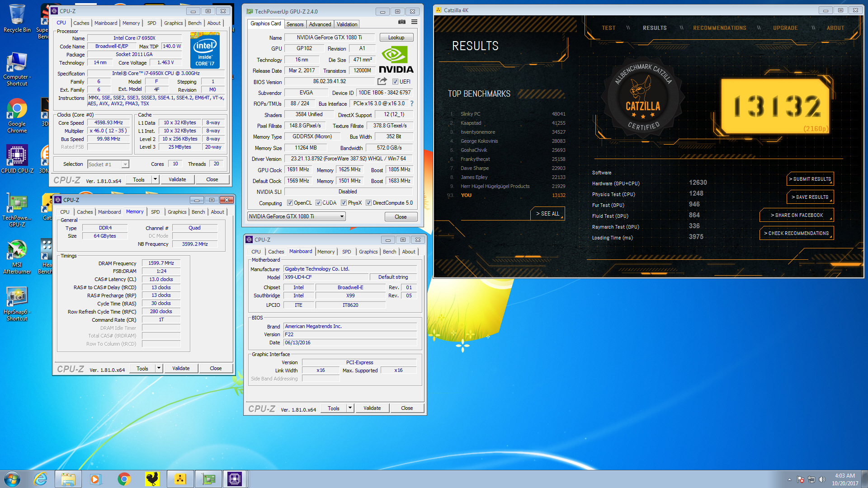This screenshot has height=488, width=868.
Task: Click the network tray icon
Action: click(811, 479)
